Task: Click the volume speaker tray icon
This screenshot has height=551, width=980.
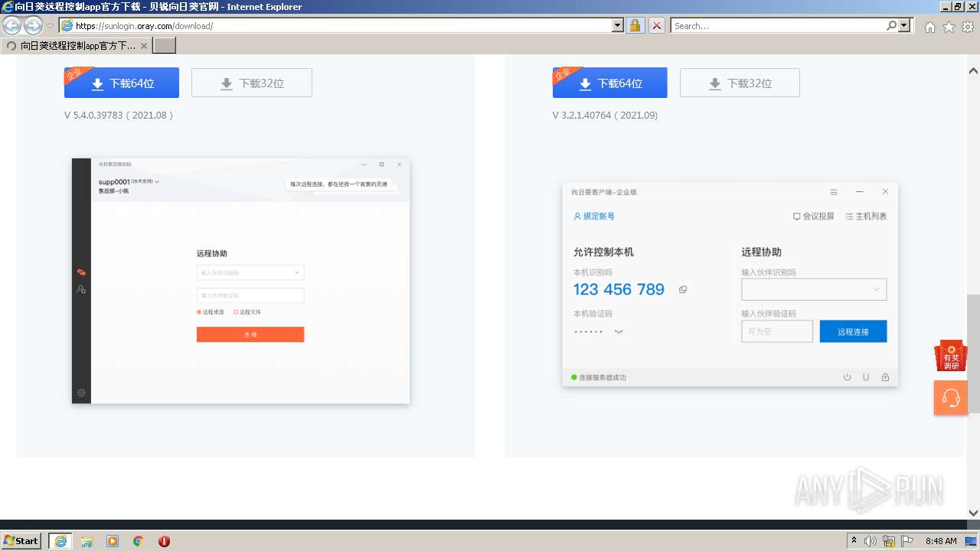Action: coord(871,541)
